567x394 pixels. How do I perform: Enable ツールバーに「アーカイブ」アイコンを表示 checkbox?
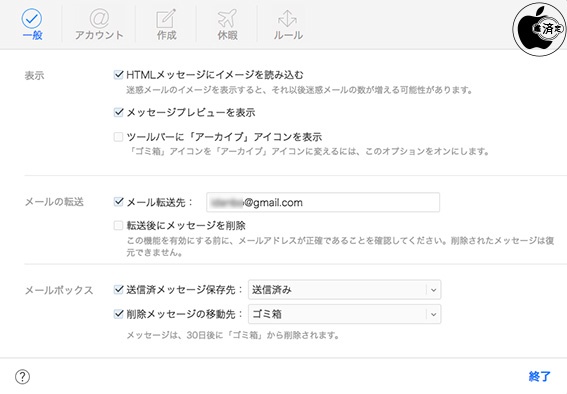click(119, 137)
